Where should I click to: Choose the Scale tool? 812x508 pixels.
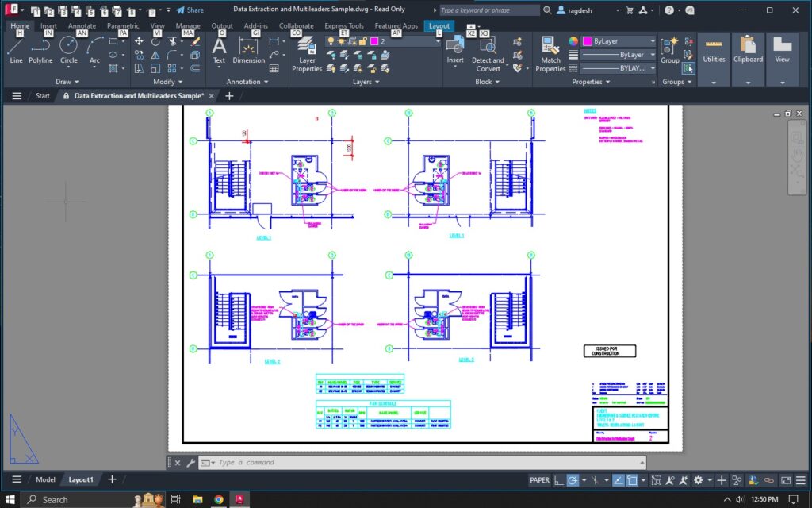pyautogui.click(x=155, y=68)
